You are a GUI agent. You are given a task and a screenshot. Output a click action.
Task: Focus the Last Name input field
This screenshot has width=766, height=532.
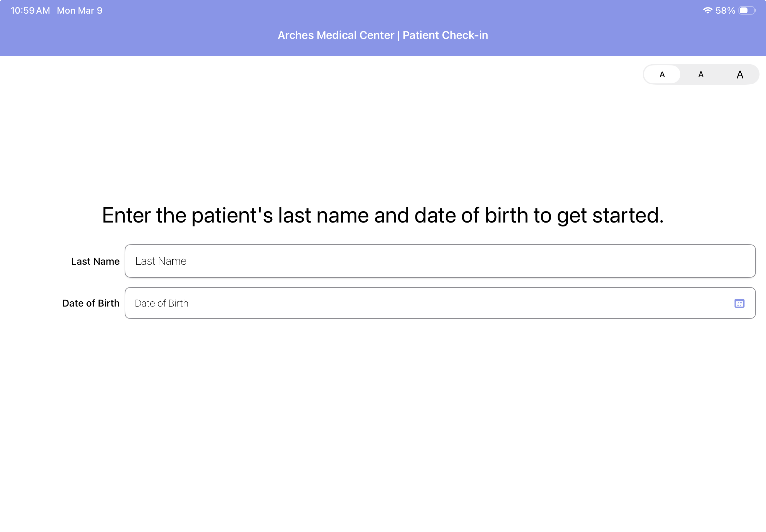point(439,261)
